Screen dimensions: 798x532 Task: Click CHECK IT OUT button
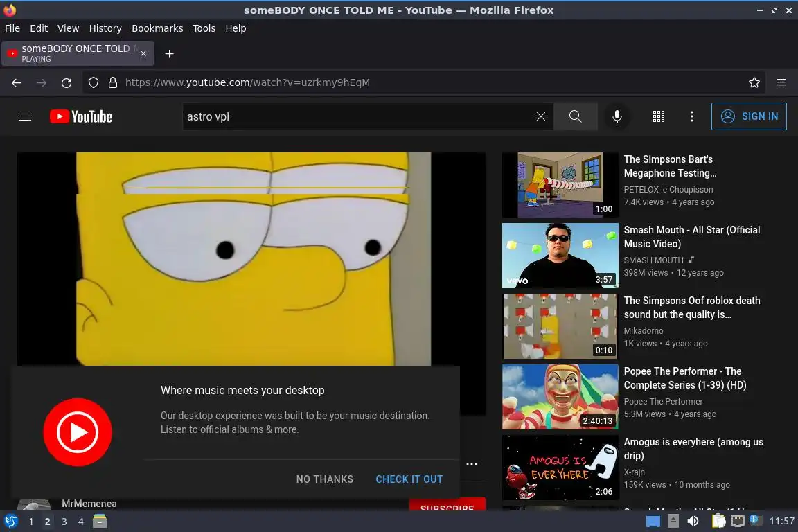(x=409, y=479)
